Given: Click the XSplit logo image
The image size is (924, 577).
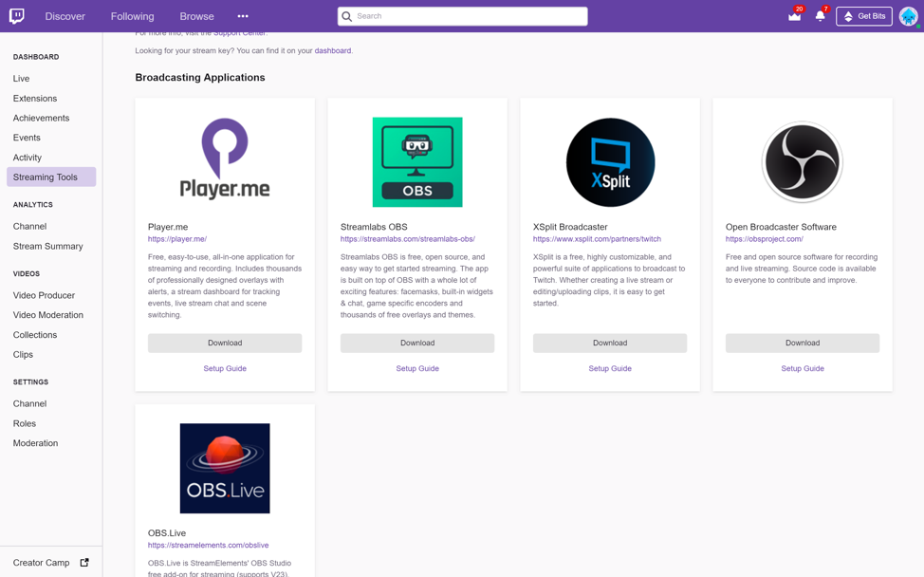Looking at the screenshot, I should pyautogui.click(x=610, y=162).
